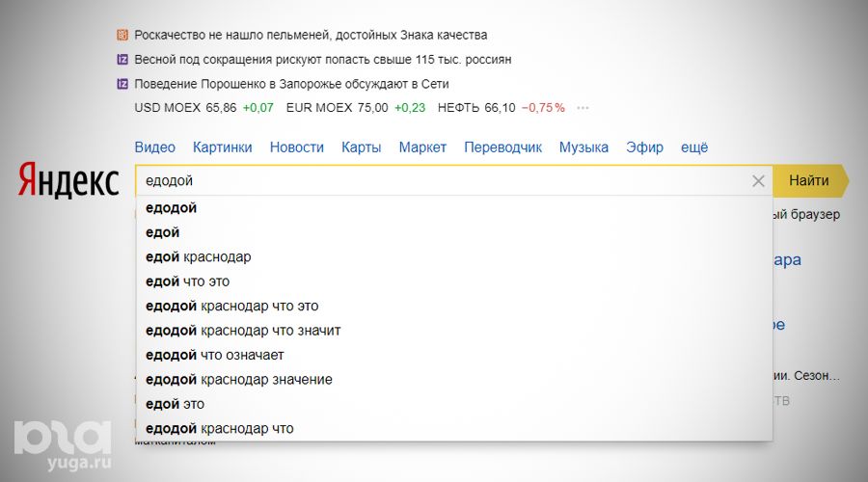Choose suggestion 'едодой что означает'

click(214, 355)
